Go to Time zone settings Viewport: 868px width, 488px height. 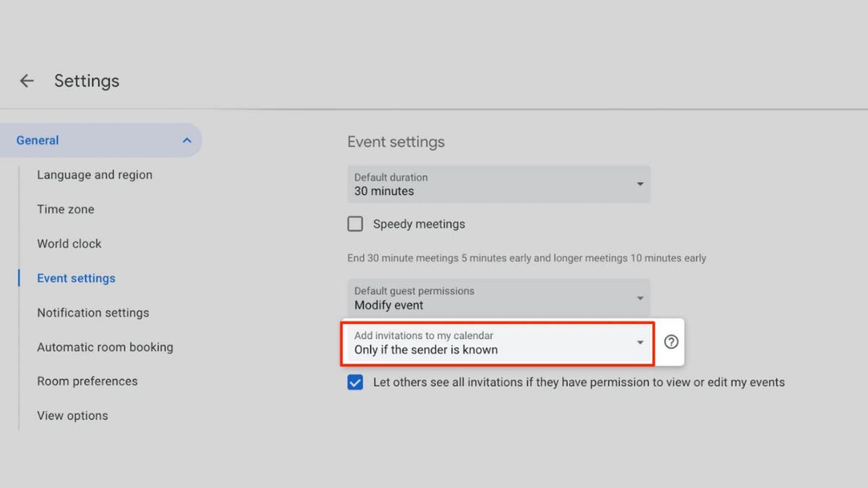pos(65,209)
